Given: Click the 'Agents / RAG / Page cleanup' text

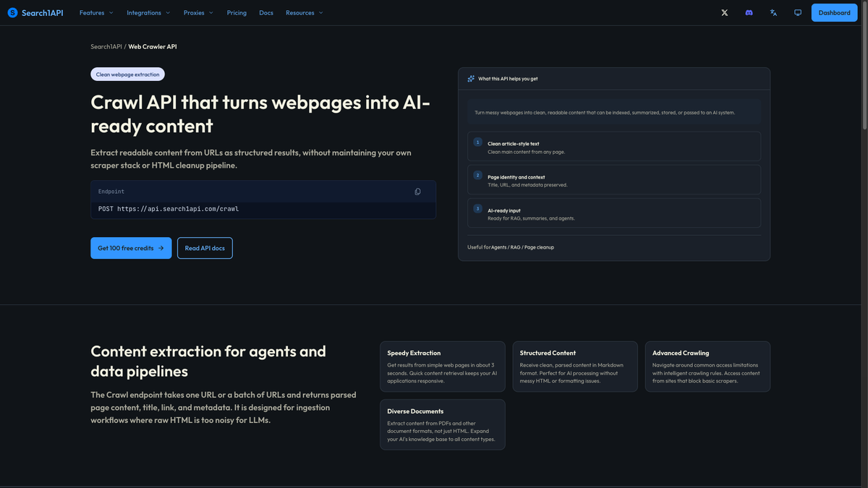Looking at the screenshot, I should (x=523, y=247).
